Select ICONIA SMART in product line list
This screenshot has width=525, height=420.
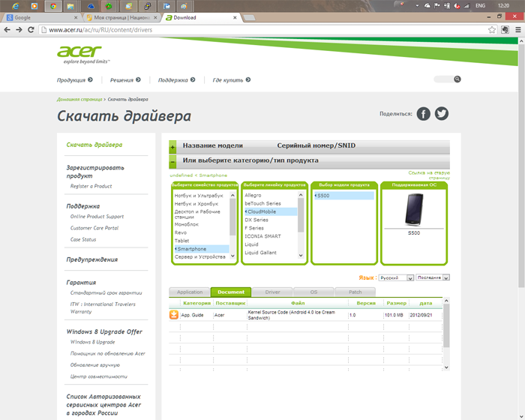262,236
